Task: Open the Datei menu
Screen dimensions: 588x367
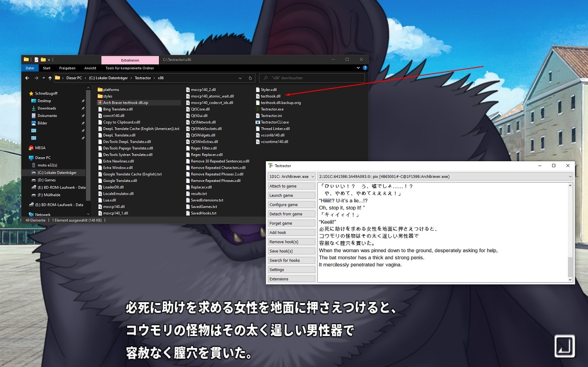Action: [x=30, y=68]
